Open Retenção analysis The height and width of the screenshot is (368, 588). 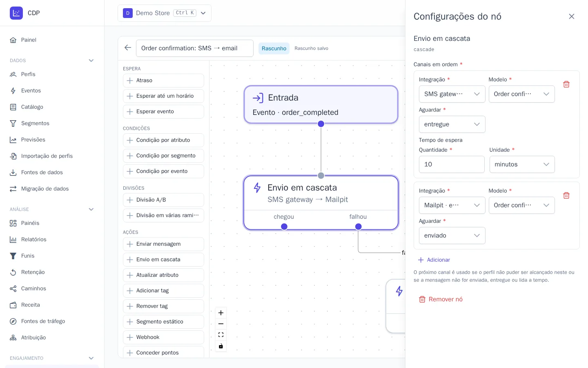click(x=52, y=272)
